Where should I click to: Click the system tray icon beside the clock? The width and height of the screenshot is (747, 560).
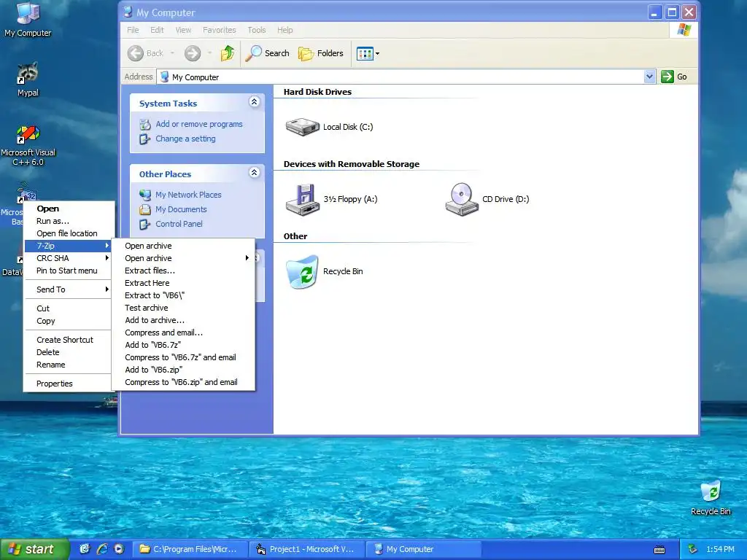(693, 550)
